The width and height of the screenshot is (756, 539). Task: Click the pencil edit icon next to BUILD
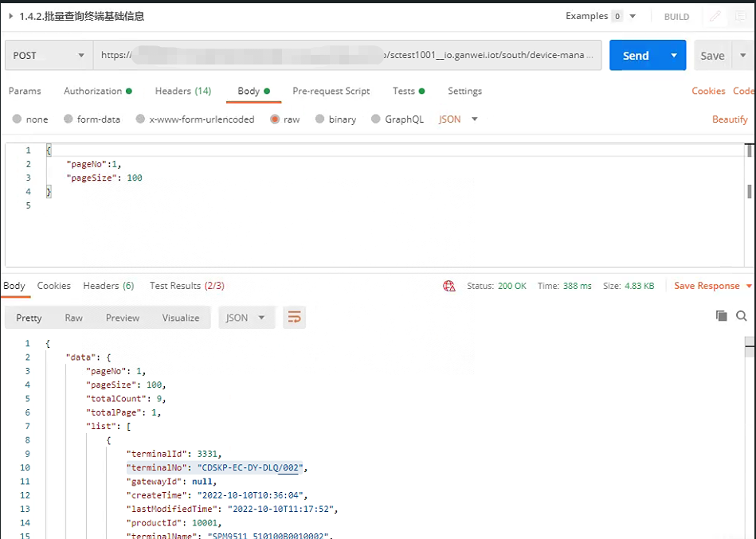click(715, 17)
